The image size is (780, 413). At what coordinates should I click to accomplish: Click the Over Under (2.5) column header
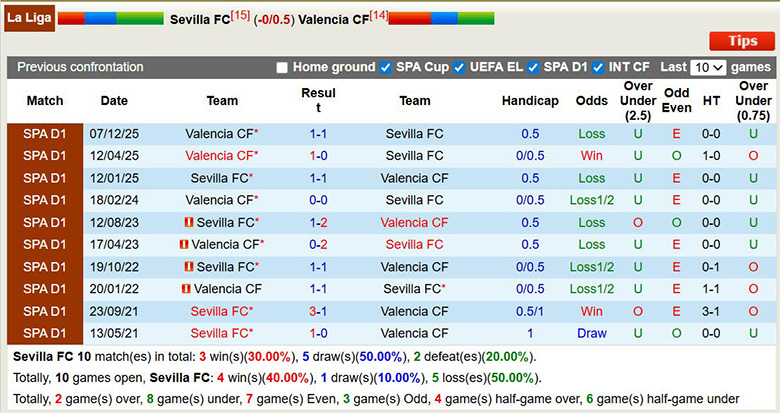(638, 101)
